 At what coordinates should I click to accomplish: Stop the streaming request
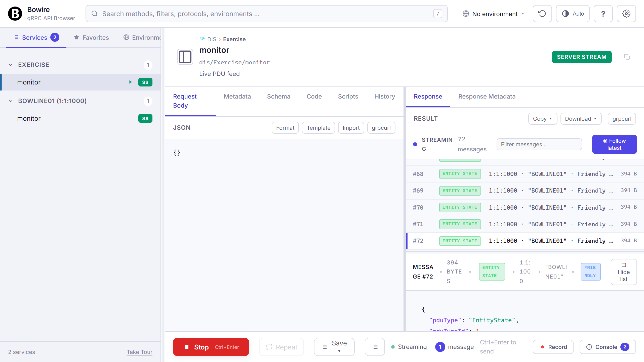211,347
